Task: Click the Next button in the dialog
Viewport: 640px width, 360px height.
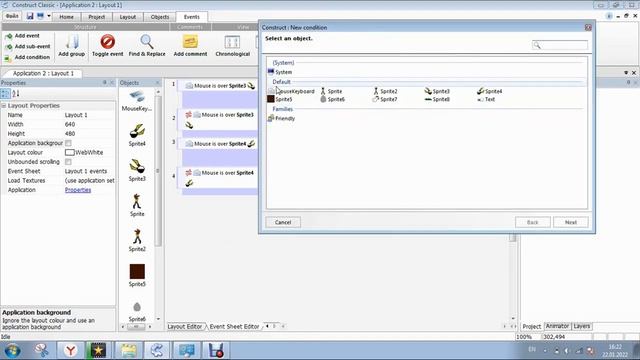Action: [571, 222]
